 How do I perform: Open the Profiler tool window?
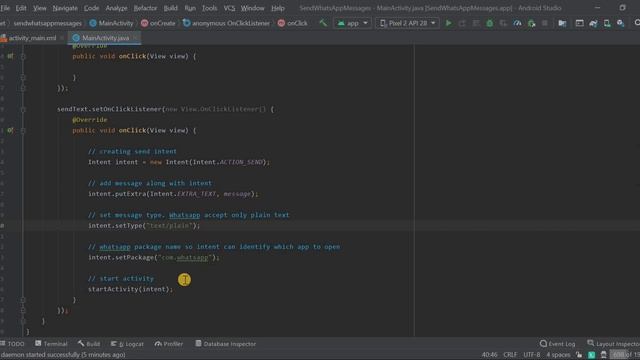click(169, 344)
